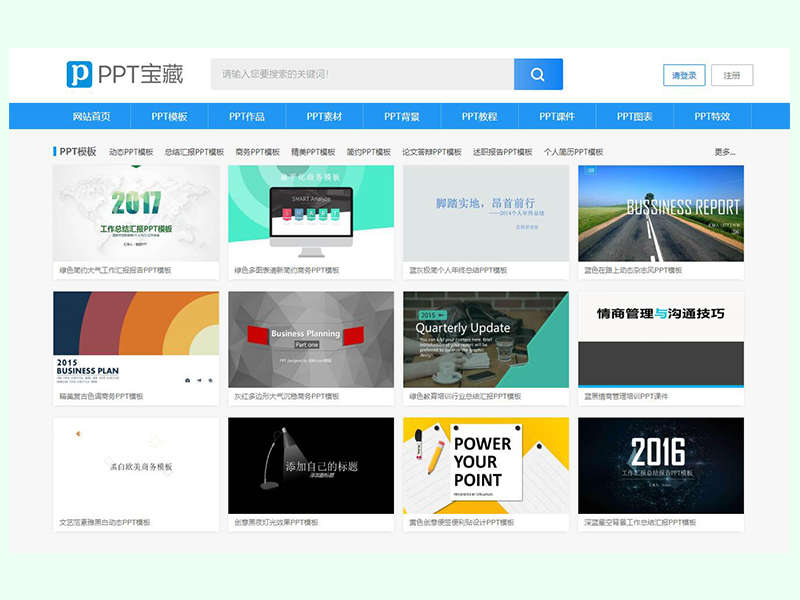Open the yellow POWER YOUR POINT thumbnail
Image resolution: width=800 pixels, height=600 pixels.
click(486, 465)
